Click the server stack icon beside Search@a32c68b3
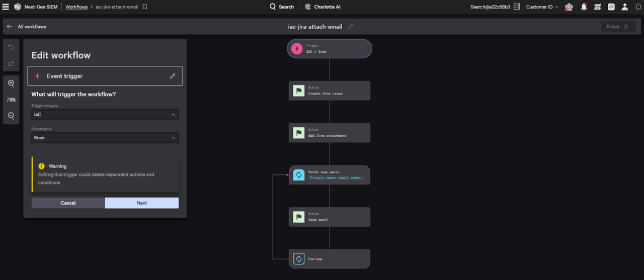Image resolution: width=644 pixels, height=280 pixels. pos(517,7)
